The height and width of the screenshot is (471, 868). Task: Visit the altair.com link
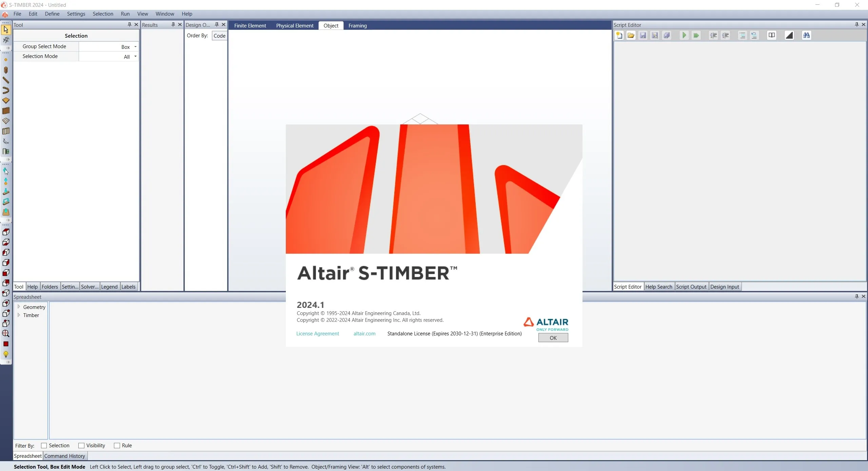point(364,334)
